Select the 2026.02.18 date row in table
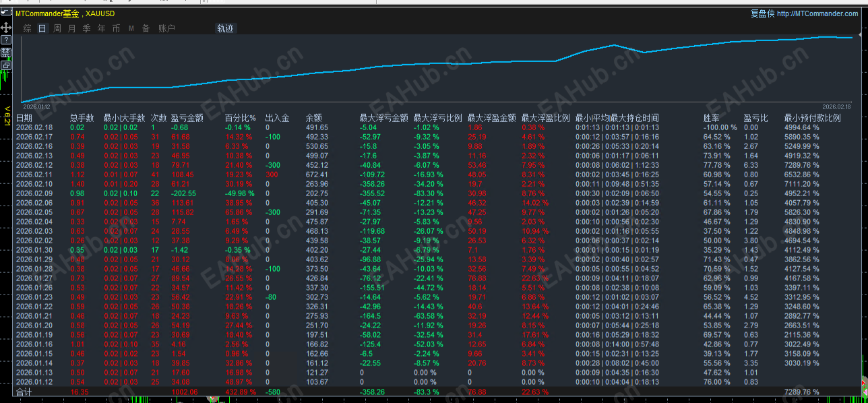The width and height of the screenshot is (868, 403). point(34,127)
